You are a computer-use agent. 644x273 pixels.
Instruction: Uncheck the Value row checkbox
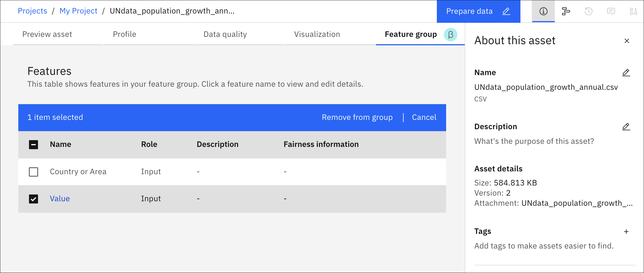[33, 199]
